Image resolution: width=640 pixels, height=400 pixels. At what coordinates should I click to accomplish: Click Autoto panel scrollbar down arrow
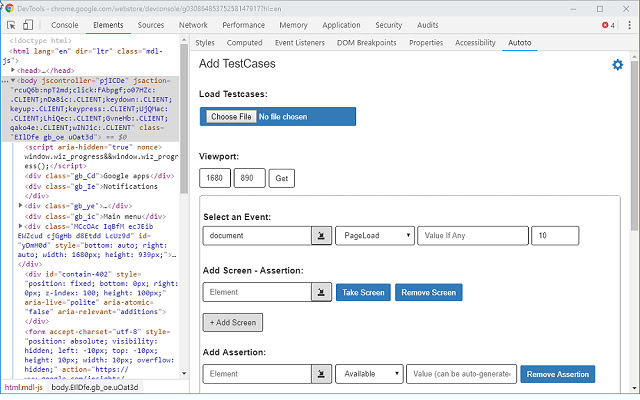pos(634,388)
